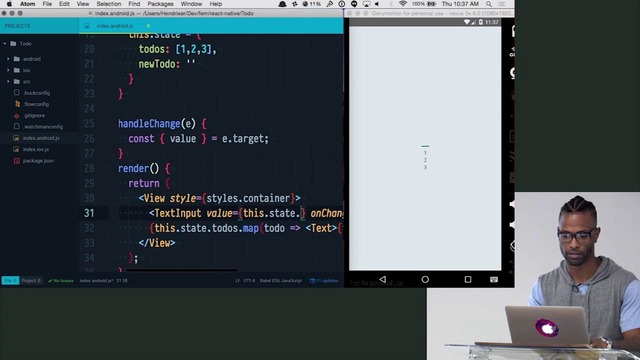Click the .flowconfig file icon

point(17,104)
